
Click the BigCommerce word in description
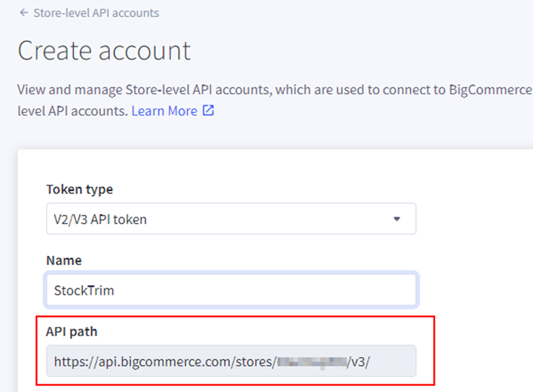click(x=490, y=90)
